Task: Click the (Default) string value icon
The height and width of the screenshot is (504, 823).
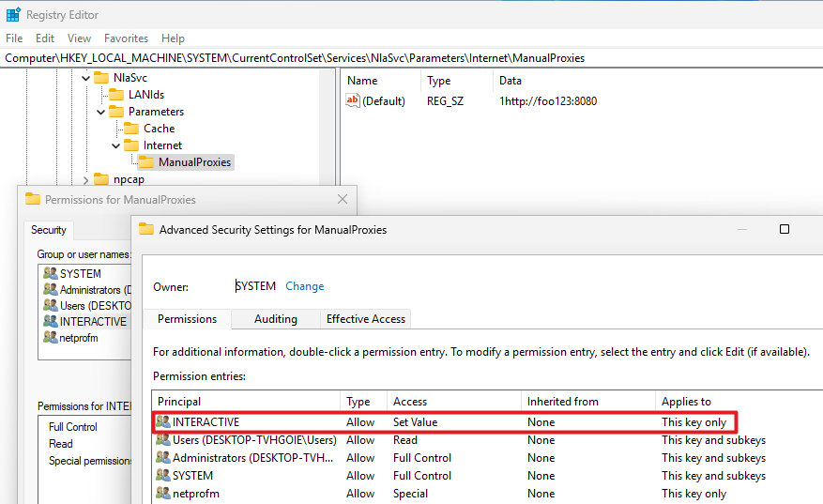Action: (353, 101)
